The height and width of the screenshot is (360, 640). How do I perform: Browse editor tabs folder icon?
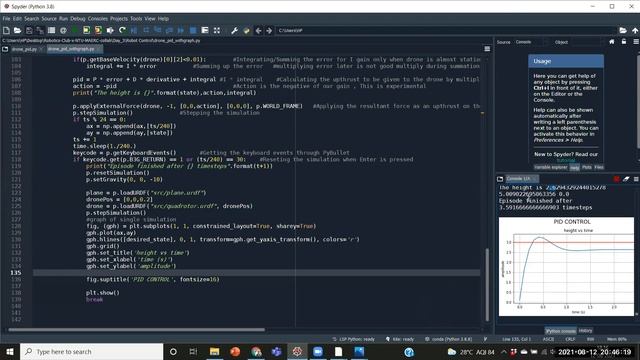(5, 49)
